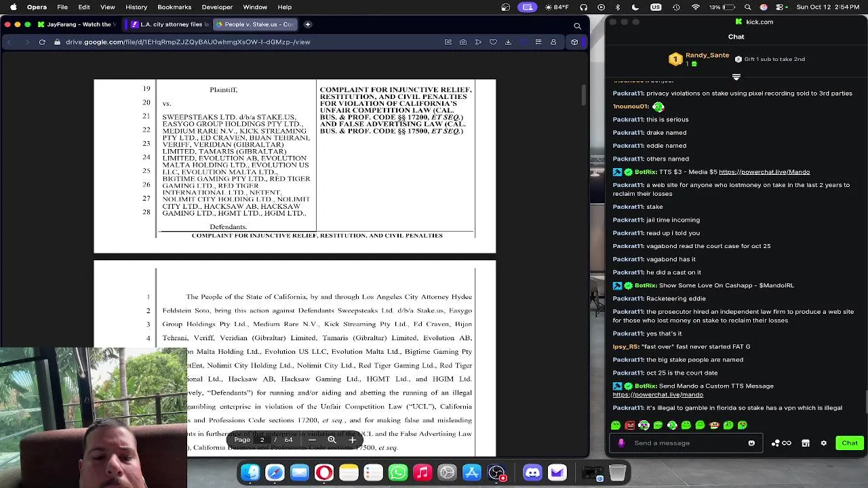Image resolution: width=868 pixels, height=488 pixels.
Task: Focus the Send a message chat field
Action: (686, 443)
